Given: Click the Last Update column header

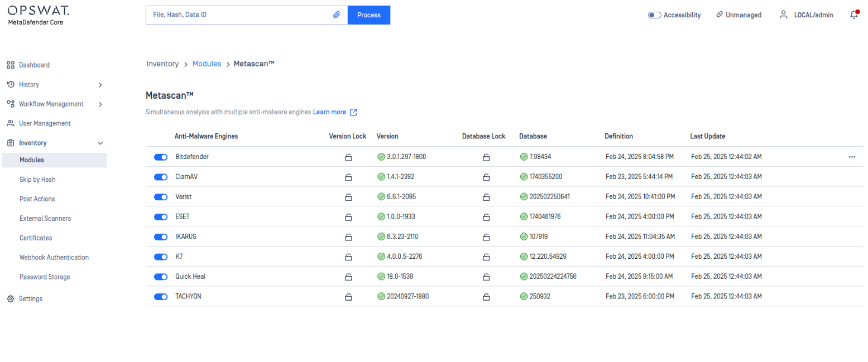Looking at the screenshot, I should pos(708,137).
